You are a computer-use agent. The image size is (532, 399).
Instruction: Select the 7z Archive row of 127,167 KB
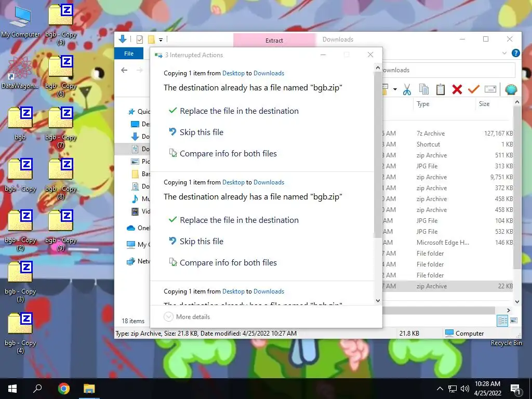click(447, 134)
